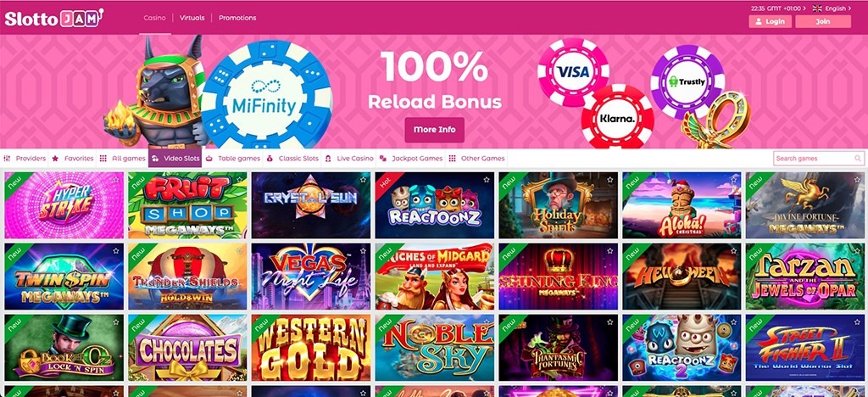The width and height of the screenshot is (868, 397).
Task: Expand the English language selector
Action: (x=832, y=8)
